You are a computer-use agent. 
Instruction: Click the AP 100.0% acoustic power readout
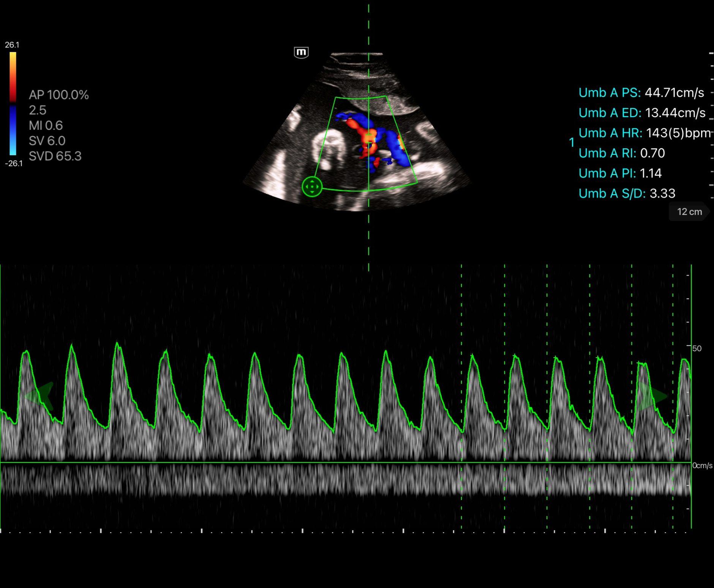point(59,95)
